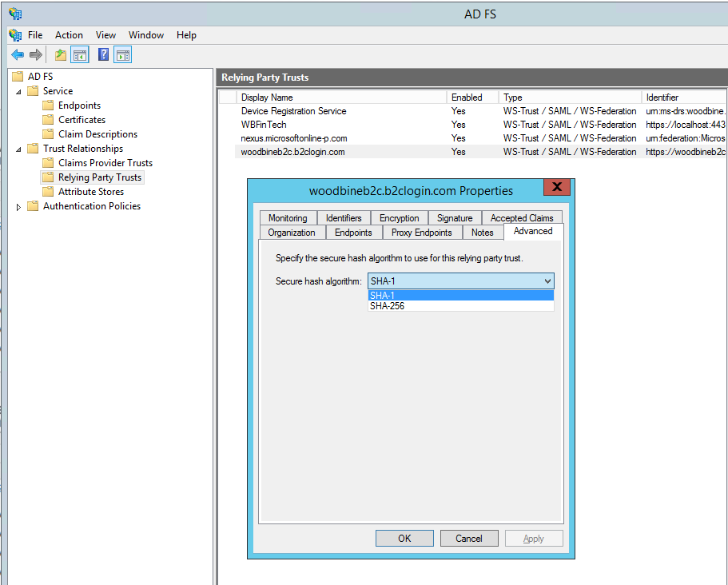728x585 pixels.
Task: Click Cancel in the Properties dialog
Action: click(469, 538)
